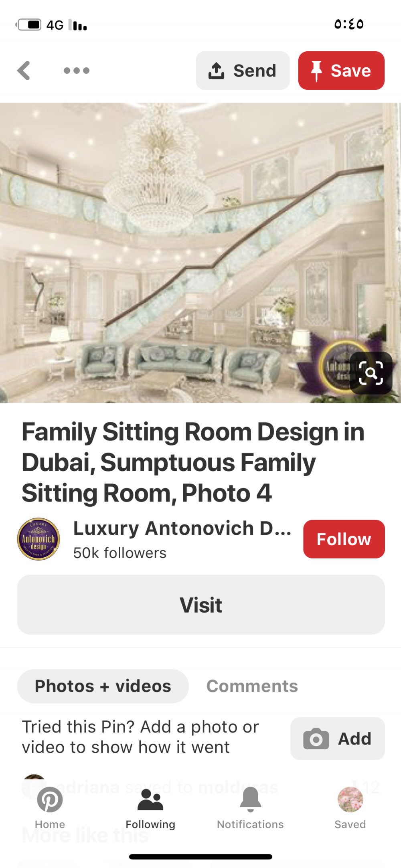Image resolution: width=401 pixels, height=868 pixels.
Task: Switch to the Comments tab
Action: click(x=252, y=686)
